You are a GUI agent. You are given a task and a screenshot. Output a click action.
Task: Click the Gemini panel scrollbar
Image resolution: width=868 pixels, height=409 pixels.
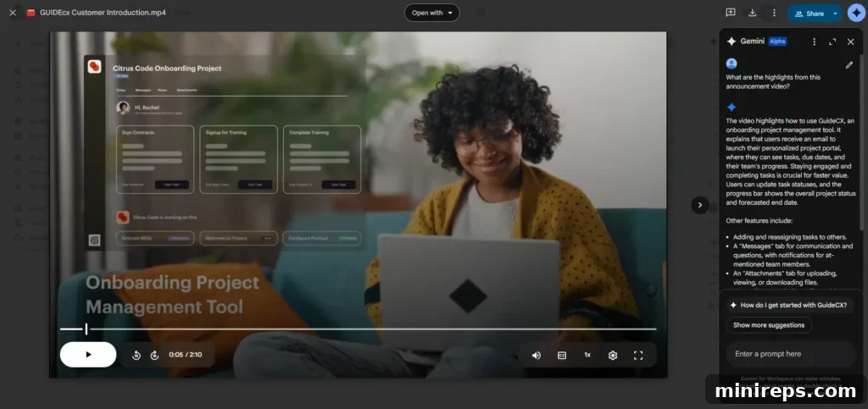click(x=861, y=142)
